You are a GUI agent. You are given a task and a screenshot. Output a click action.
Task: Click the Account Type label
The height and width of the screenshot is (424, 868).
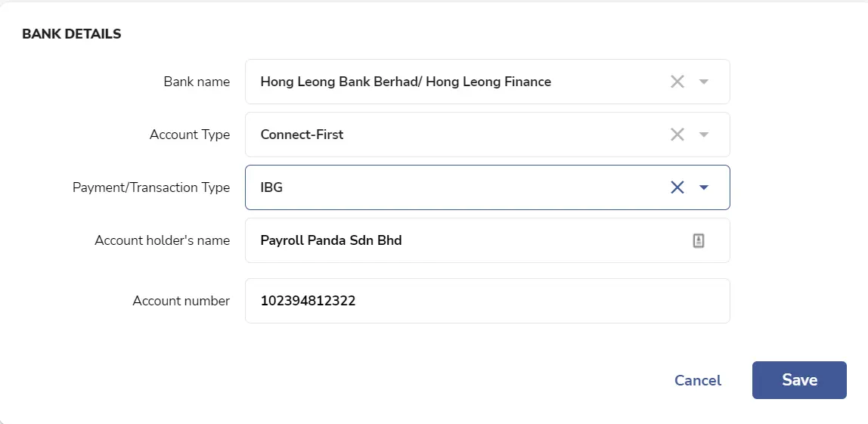pos(189,135)
